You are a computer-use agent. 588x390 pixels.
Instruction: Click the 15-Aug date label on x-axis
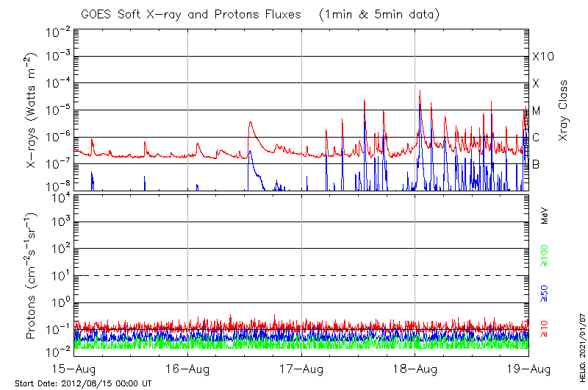click(73, 369)
